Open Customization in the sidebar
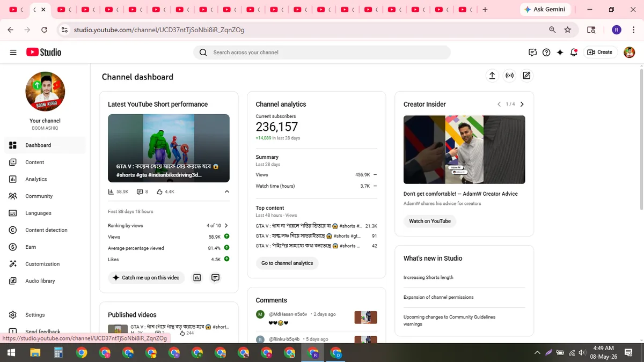Screen dimensions: 644x362 (45, 264)
